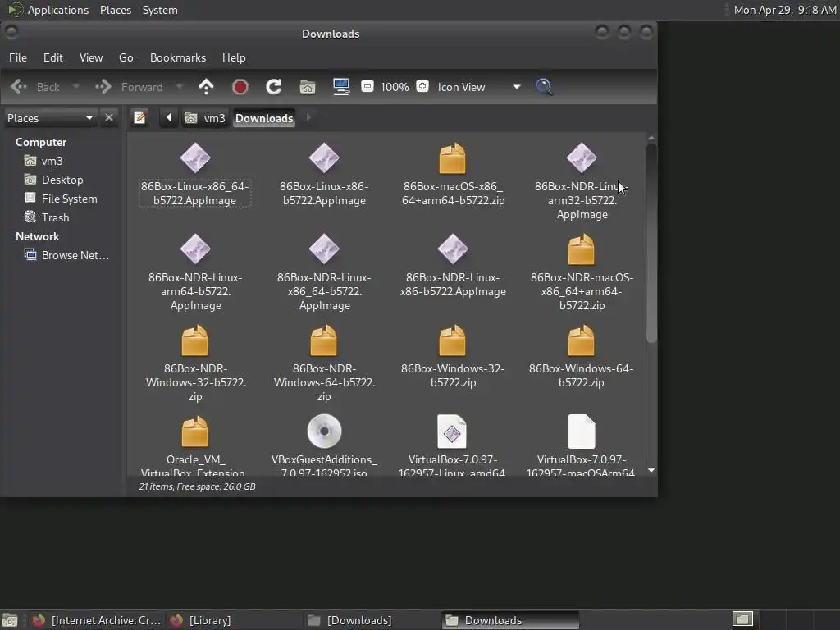
Task: Select 86Box-NDR-Linux-x86_64-b5722.AppImage icon
Action: pos(324,249)
